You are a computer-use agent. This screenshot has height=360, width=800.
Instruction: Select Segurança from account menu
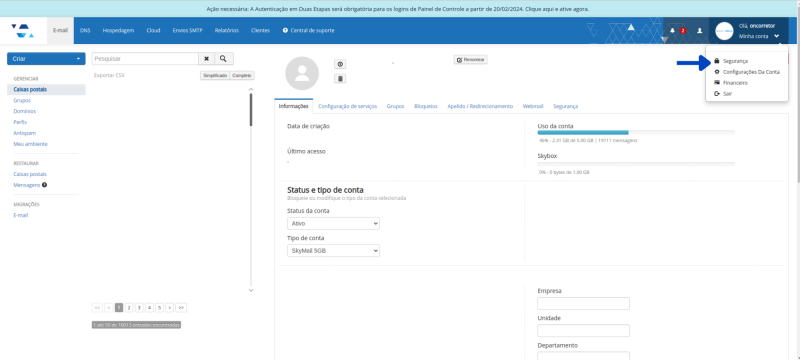tap(735, 61)
